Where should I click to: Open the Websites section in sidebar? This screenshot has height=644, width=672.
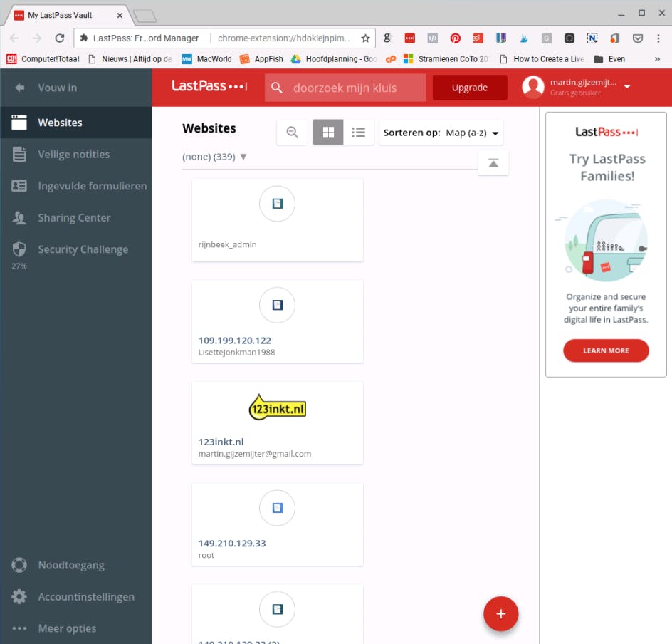(76, 123)
